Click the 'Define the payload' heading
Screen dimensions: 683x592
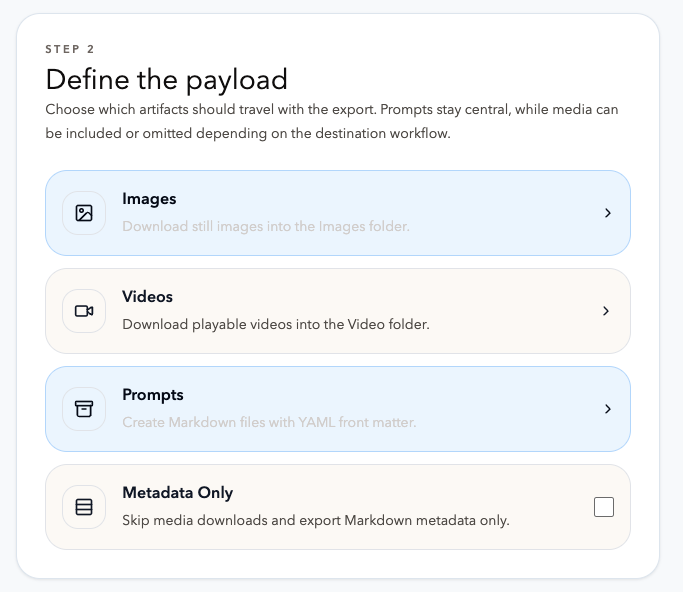tap(166, 79)
